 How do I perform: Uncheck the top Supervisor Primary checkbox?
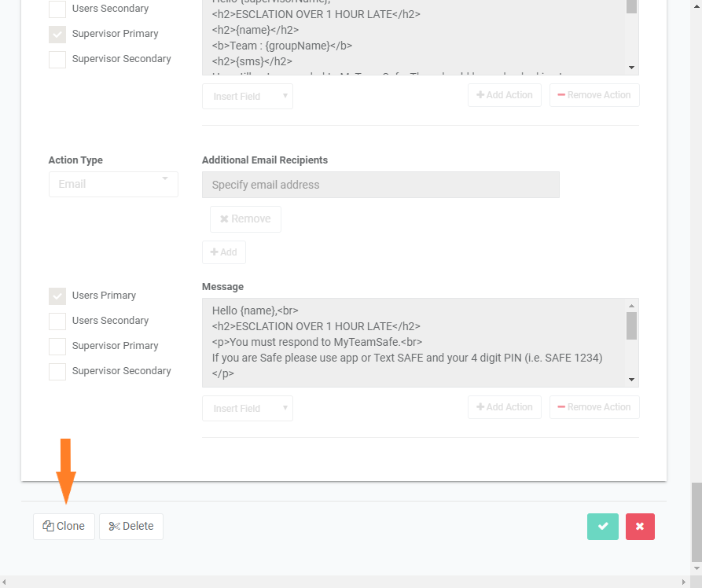click(57, 34)
